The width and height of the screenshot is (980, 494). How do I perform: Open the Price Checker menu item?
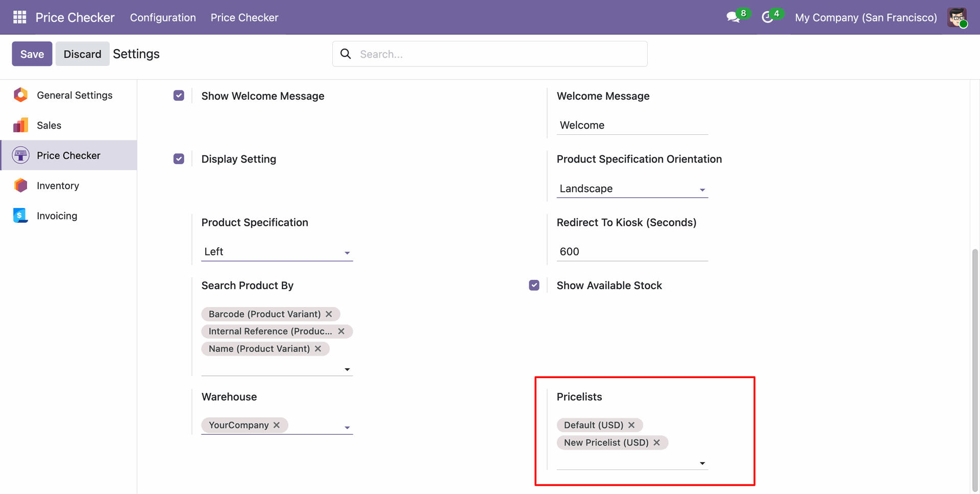(x=244, y=17)
